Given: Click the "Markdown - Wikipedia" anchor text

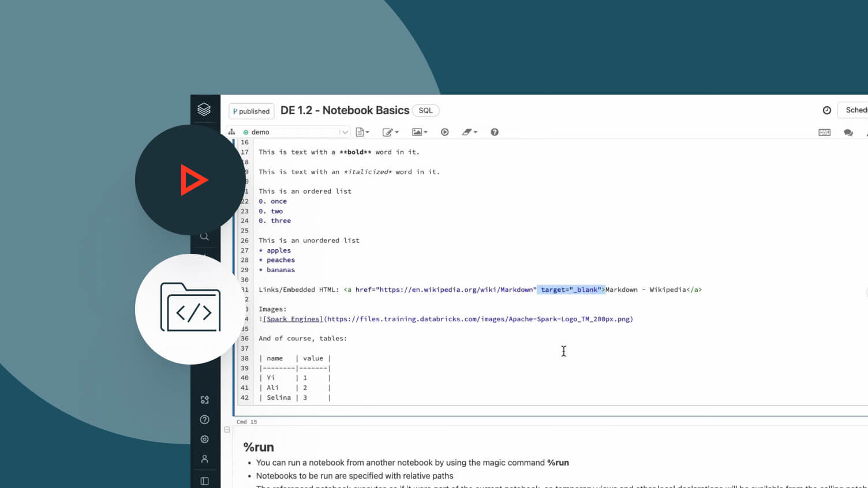Looking at the screenshot, I should click(x=645, y=290).
